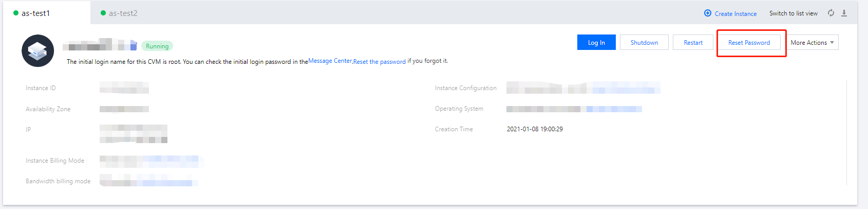Open the Message Center link
The width and height of the screenshot is (868, 209).
point(330,61)
